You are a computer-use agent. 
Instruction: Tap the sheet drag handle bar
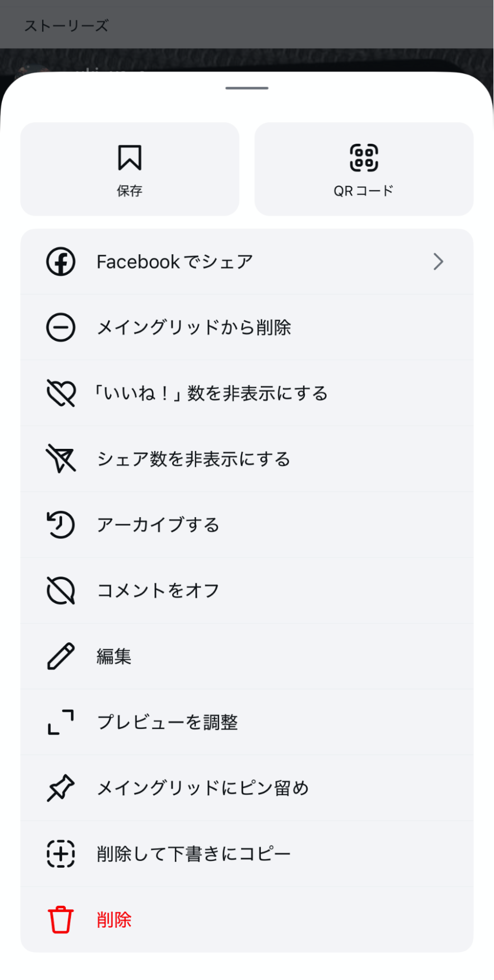point(247,88)
